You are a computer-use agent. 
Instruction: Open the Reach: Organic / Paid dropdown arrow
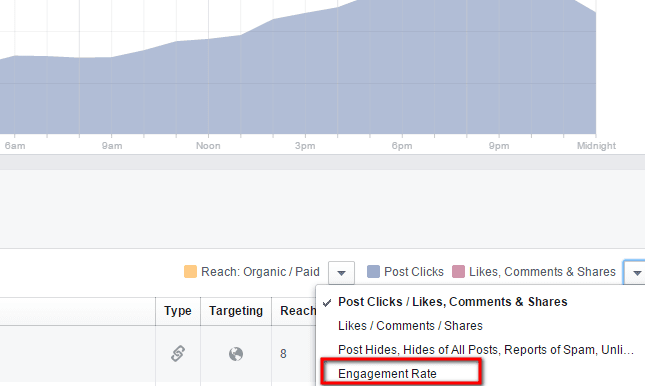click(341, 272)
